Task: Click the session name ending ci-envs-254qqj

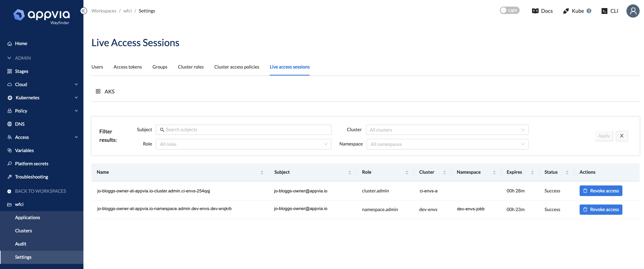Action: 153,191
